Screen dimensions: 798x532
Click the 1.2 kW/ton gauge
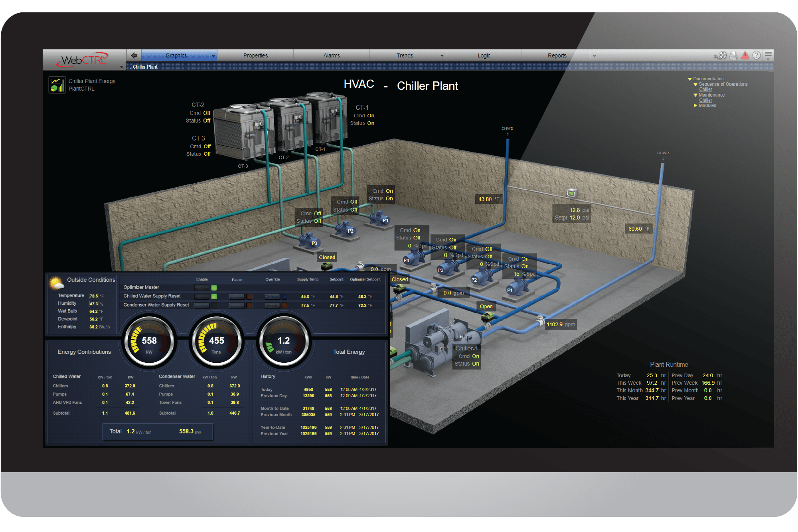tap(284, 341)
